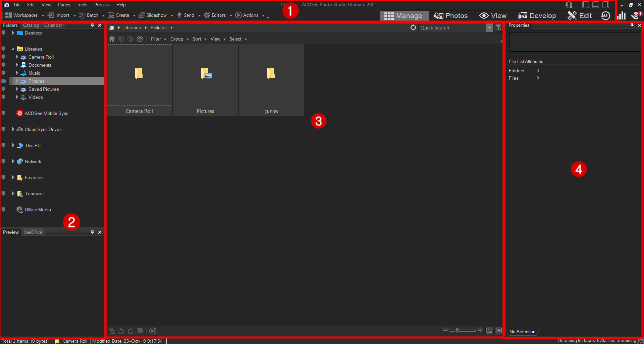Image resolution: width=644 pixels, height=344 pixels.
Task: Toggle Easy-Select marker for Documents
Action: click(x=3, y=65)
